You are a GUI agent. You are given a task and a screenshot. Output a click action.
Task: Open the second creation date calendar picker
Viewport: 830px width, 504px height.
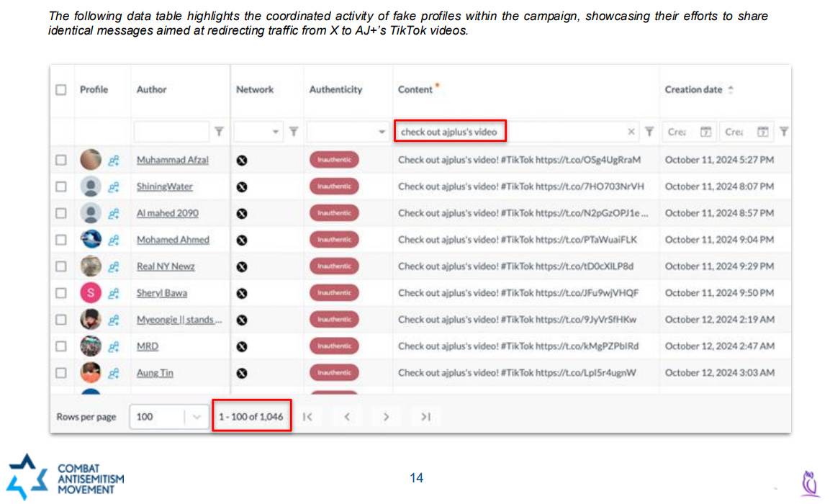(762, 132)
